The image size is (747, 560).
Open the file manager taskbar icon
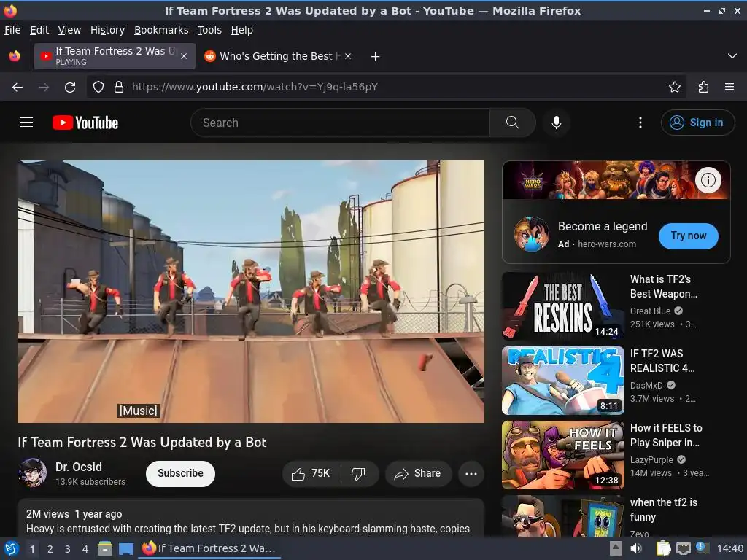[x=105, y=549]
